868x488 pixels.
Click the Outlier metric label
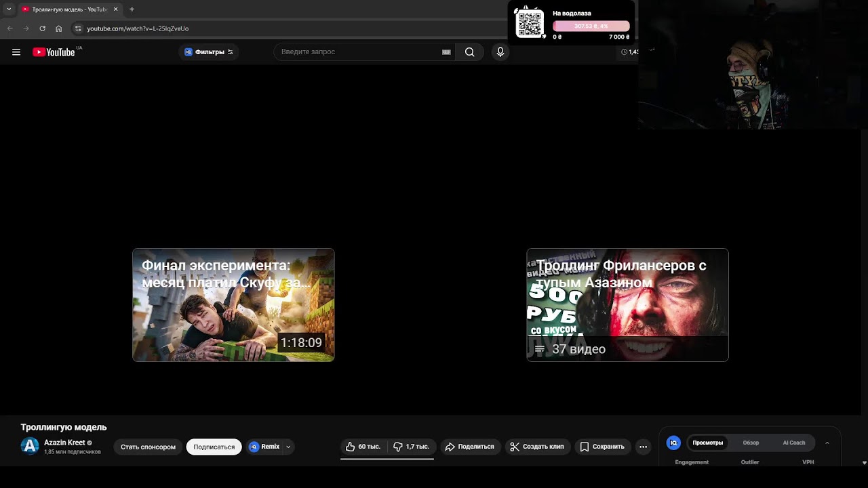(x=750, y=462)
